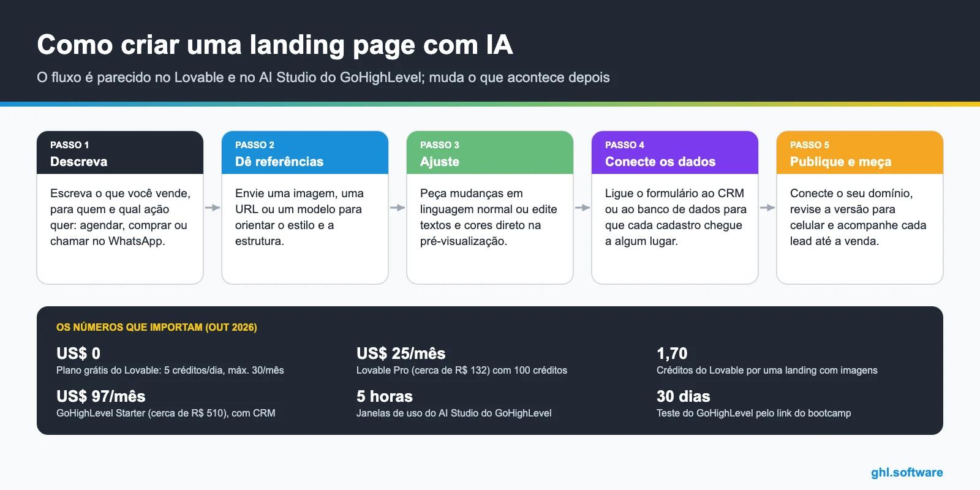The image size is (980, 490).
Task: Select the subtitle starting "O fluxo é parecido no Lovable"
Action: 323,77
